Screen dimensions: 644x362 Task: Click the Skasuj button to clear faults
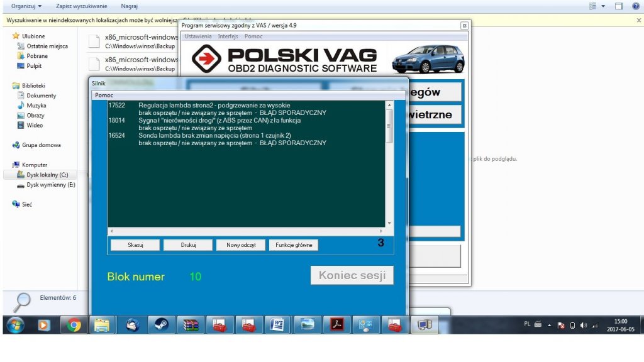135,245
